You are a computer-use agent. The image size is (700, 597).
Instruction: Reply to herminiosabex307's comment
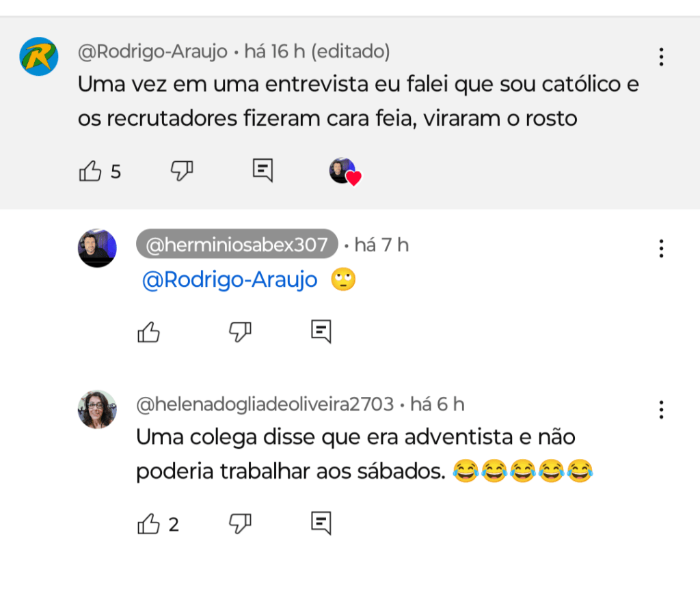(x=321, y=331)
